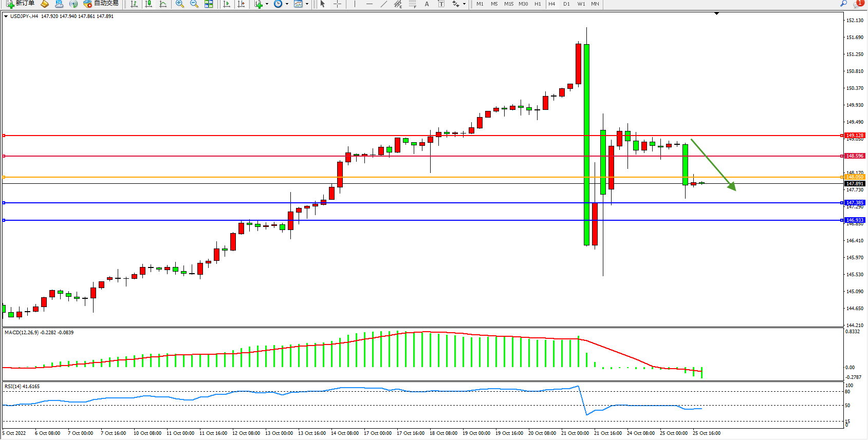Switch chart to candlestick mode
Image resolution: width=868 pixels, height=440 pixels.
pyautogui.click(x=149, y=4)
